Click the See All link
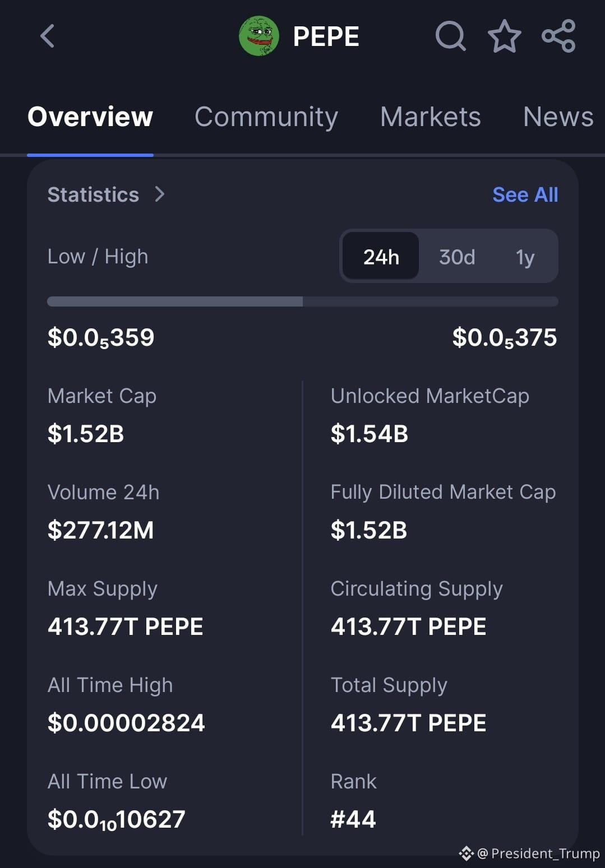The width and height of the screenshot is (605, 868). click(525, 194)
